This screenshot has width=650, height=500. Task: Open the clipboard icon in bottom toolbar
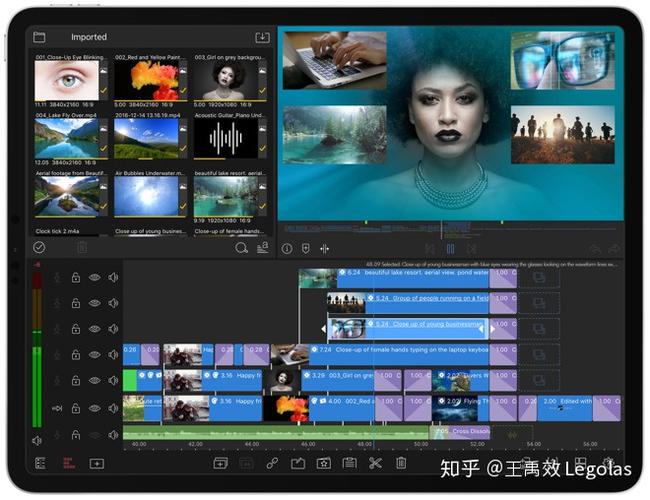click(349, 463)
